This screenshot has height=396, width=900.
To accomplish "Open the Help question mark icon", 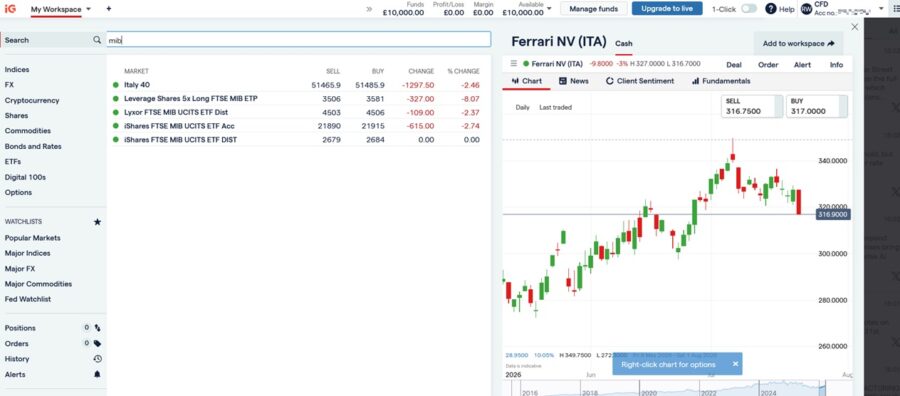I will tap(771, 9).
